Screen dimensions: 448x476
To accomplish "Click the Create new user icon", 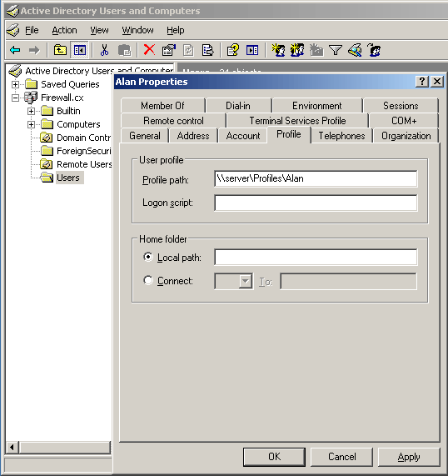I will (x=278, y=50).
